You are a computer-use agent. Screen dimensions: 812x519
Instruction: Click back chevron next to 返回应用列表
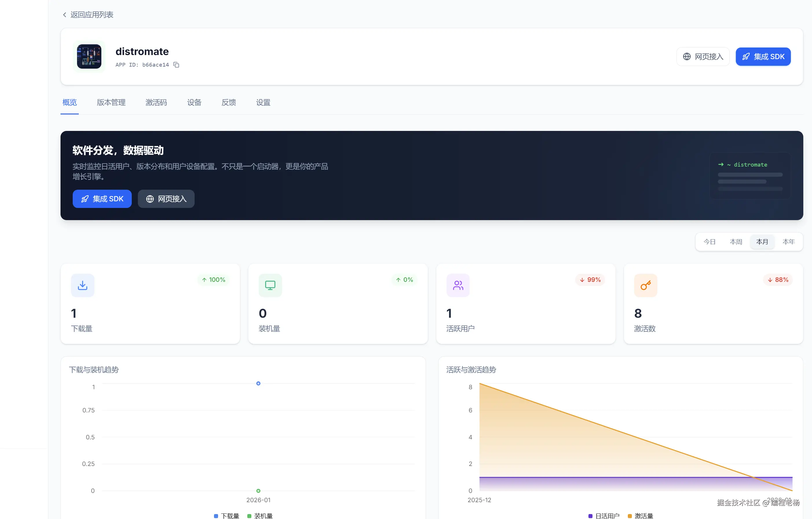pyautogui.click(x=64, y=14)
